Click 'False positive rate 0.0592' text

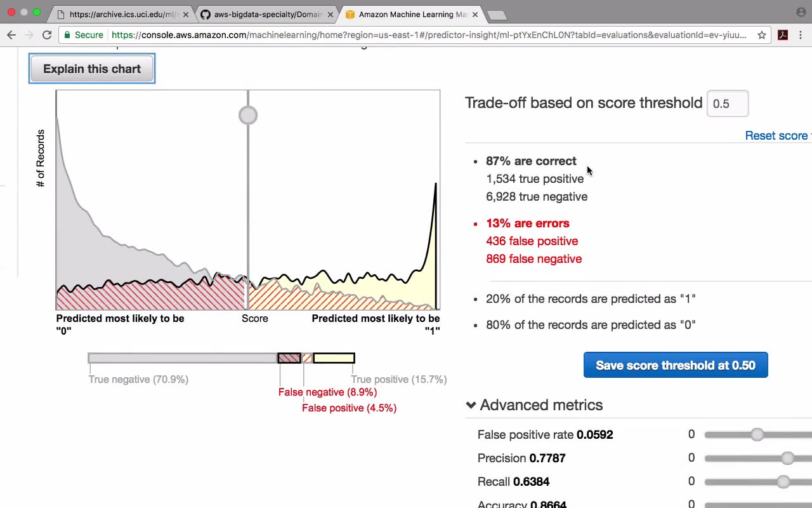[x=545, y=434]
